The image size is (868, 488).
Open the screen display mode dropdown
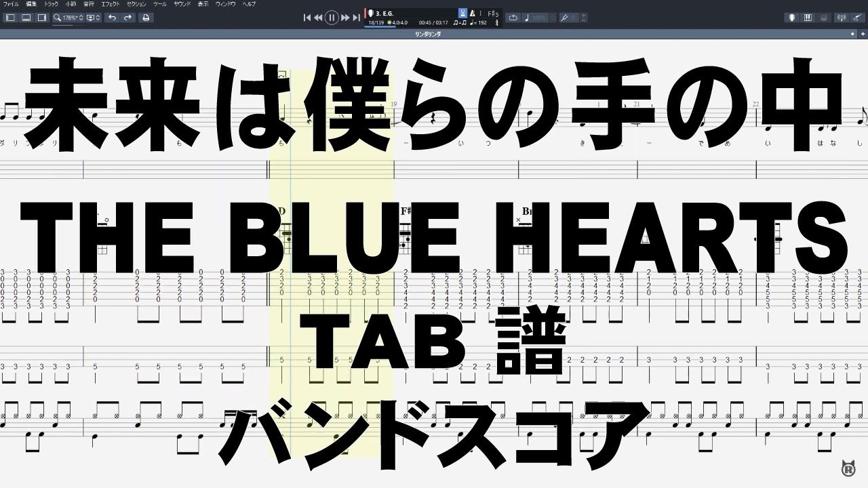tap(93, 18)
